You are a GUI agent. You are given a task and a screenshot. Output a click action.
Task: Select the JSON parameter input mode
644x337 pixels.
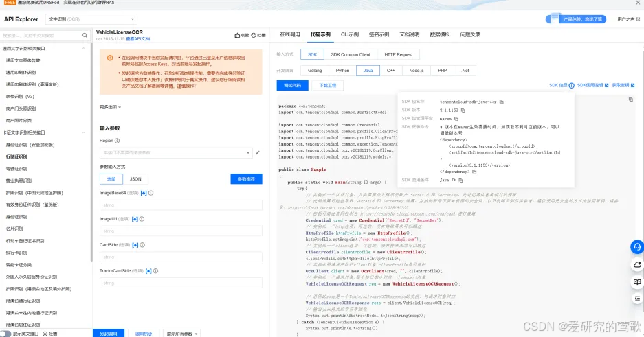135,179
